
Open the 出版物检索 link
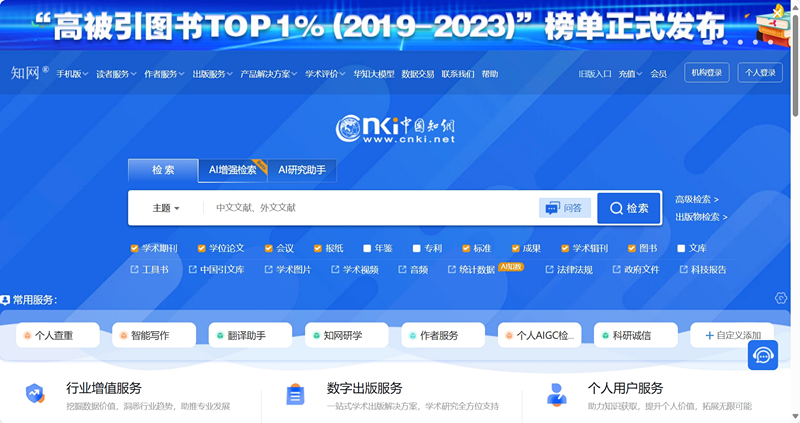coord(702,217)
